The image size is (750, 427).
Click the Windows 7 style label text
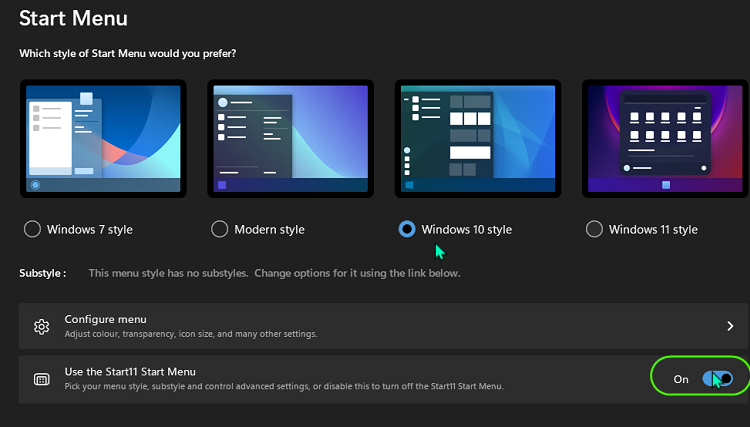point(90,230)
